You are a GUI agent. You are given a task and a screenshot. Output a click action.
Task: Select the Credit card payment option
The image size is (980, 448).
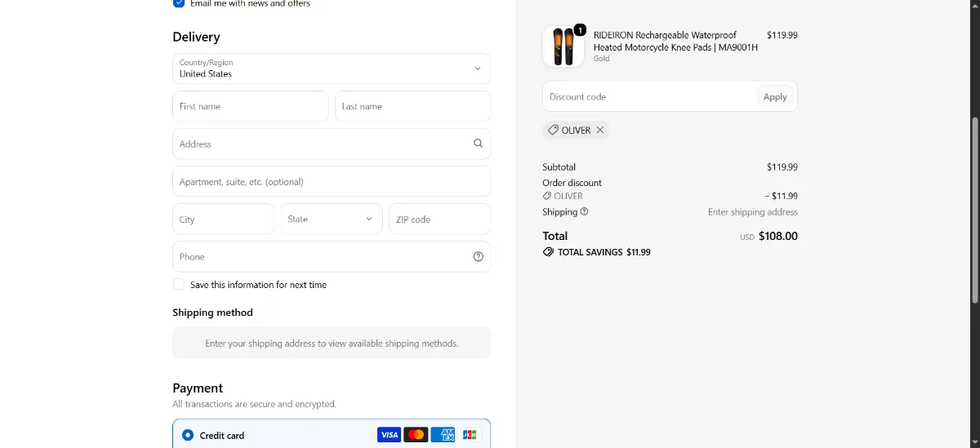(x=188, y=435)
